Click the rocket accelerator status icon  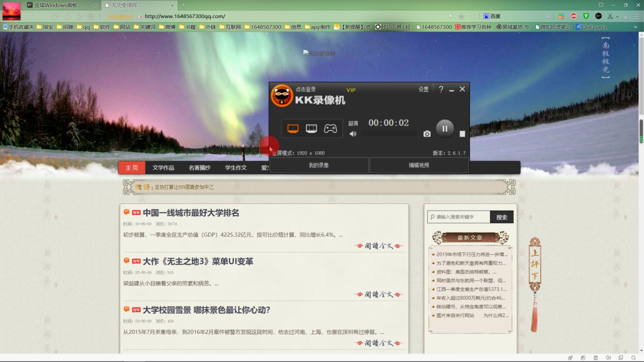tap(571, 357)
